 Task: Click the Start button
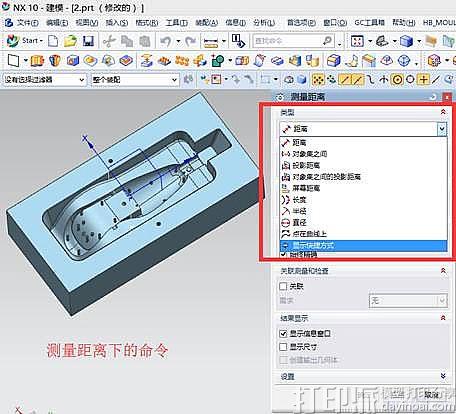(x=25, y=41)
